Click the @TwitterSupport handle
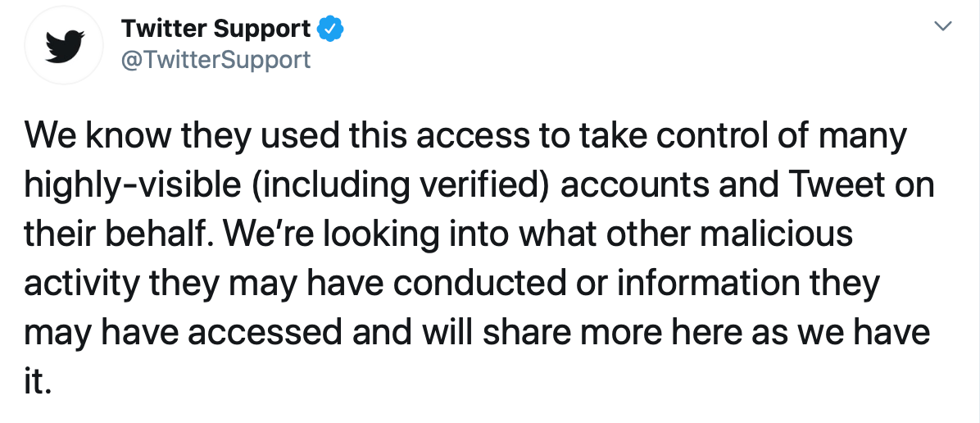The image size is (980, 423). tap(216, 60)
